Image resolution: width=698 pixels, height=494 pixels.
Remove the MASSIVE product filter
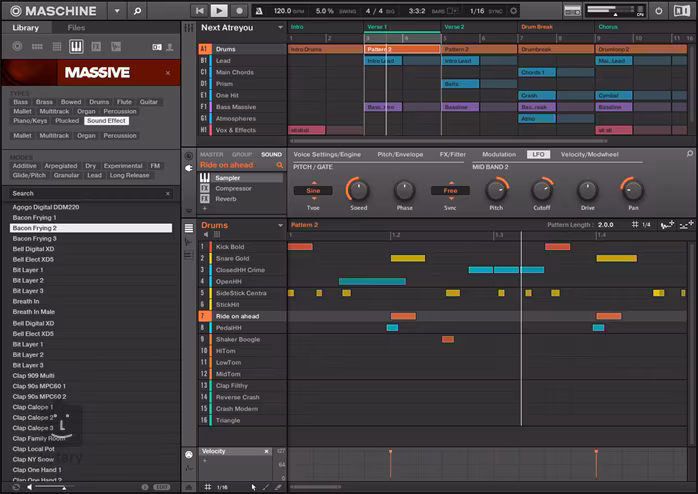168,73
